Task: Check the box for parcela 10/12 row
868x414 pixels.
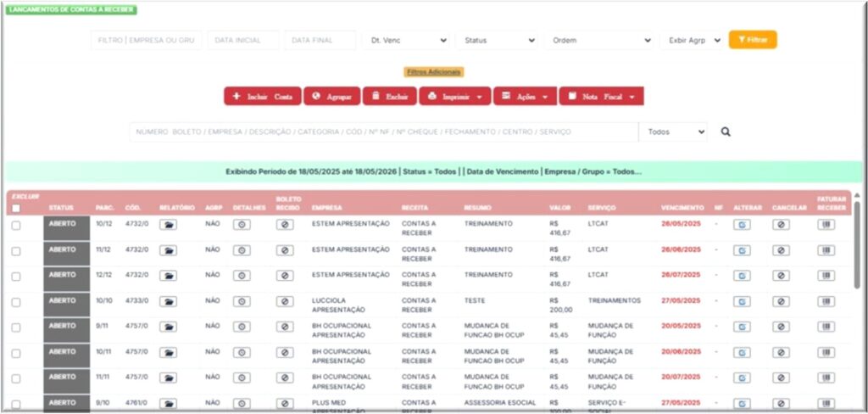Action: pos(16,225)
